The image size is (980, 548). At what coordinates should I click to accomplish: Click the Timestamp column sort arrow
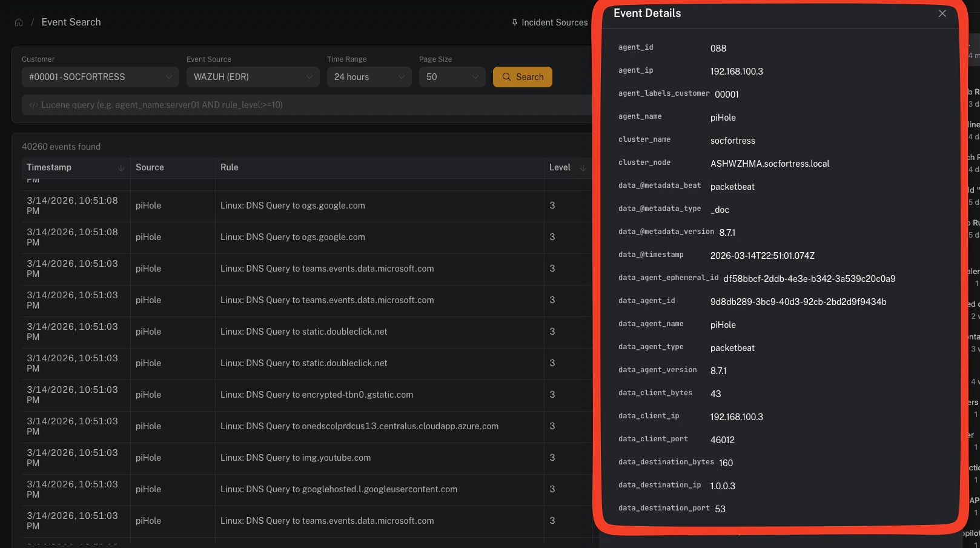121,168
